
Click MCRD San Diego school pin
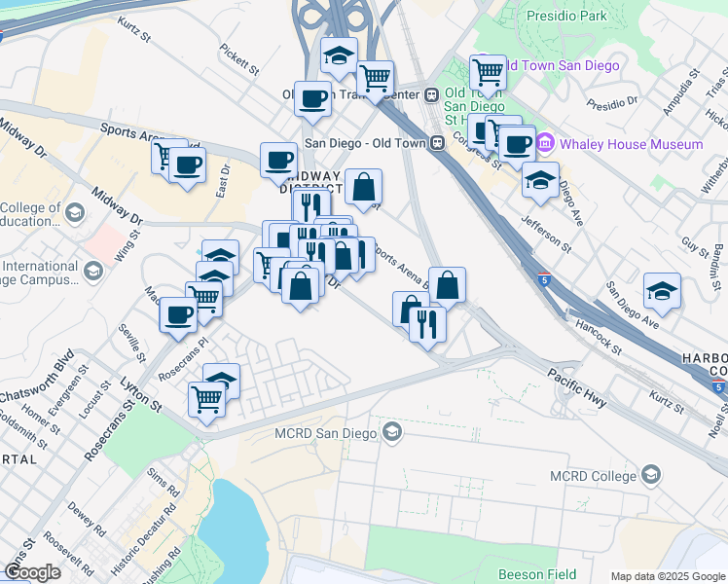[393, 433]
